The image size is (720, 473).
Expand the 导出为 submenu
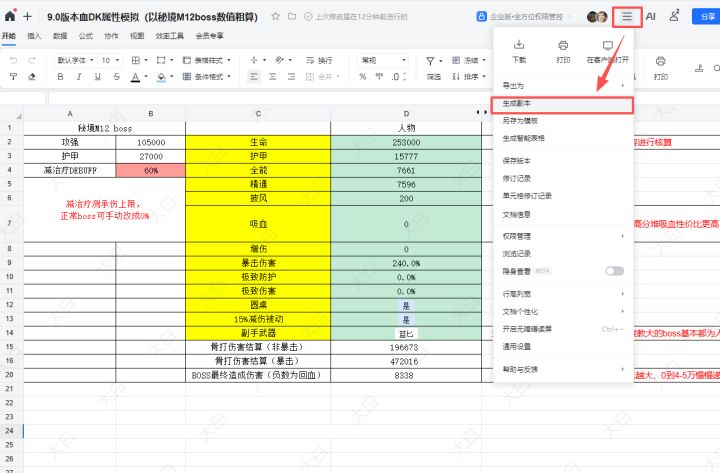coord(563,85)
